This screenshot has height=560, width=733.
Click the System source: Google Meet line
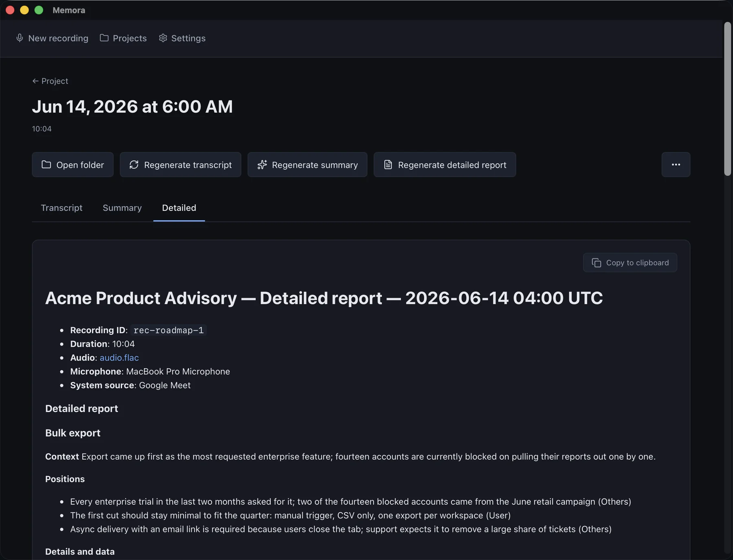pyautogui.click(x=130, y=385)
